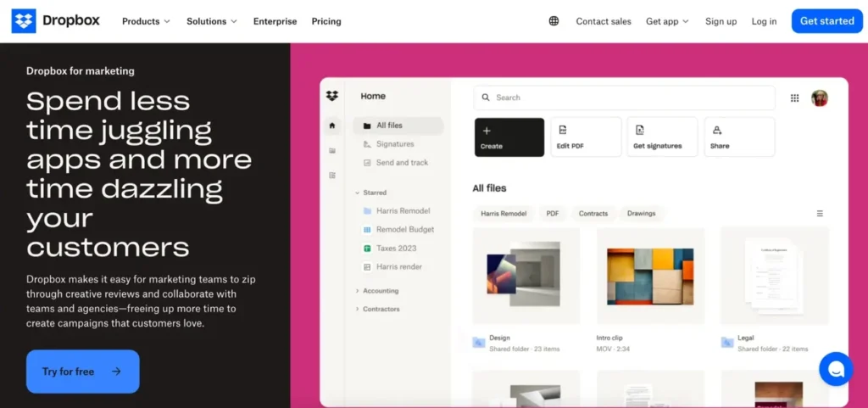
Task: Click the Create button
Action: 509,137
